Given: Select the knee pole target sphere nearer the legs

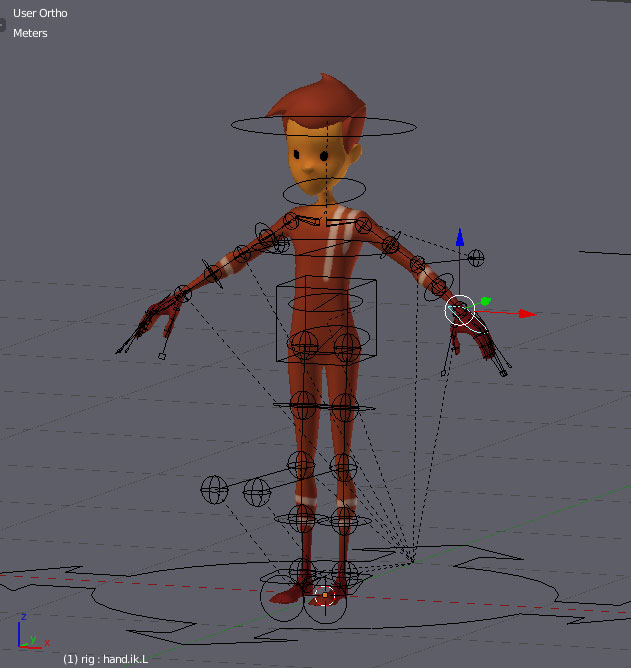Looking at the screenshot, I should 257,492.
